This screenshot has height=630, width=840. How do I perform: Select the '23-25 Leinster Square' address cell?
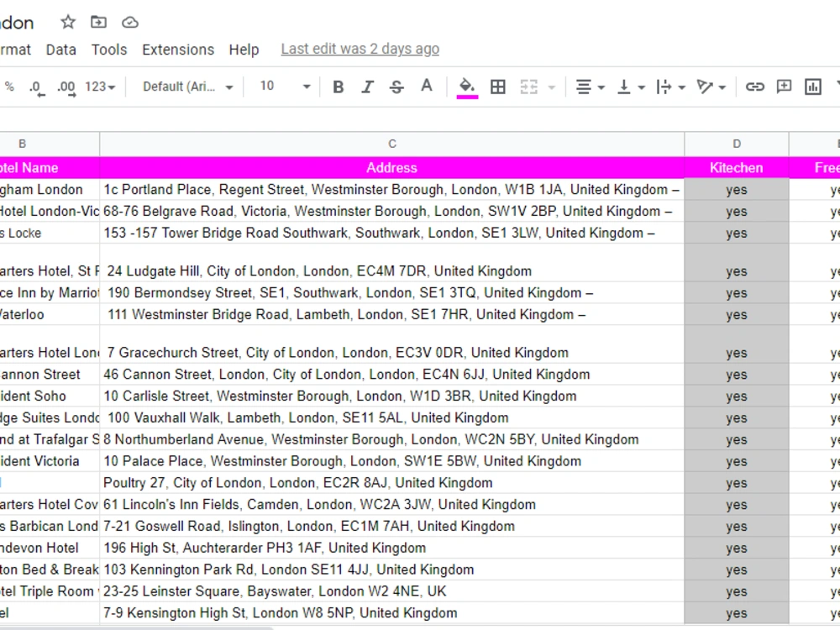(391, 591)
